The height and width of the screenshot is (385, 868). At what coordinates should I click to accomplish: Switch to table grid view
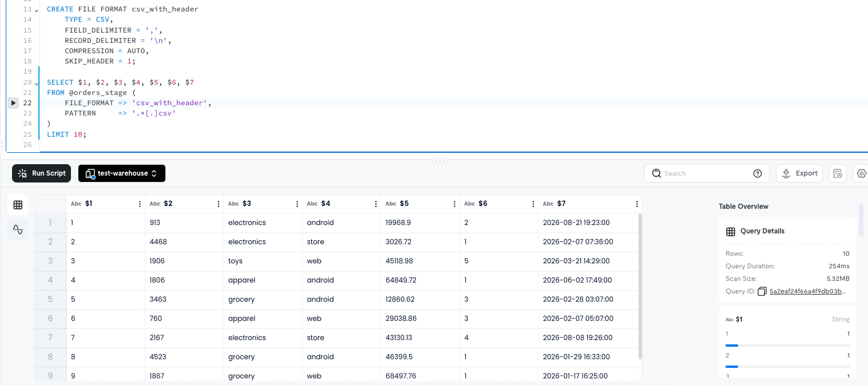(18, 205)
